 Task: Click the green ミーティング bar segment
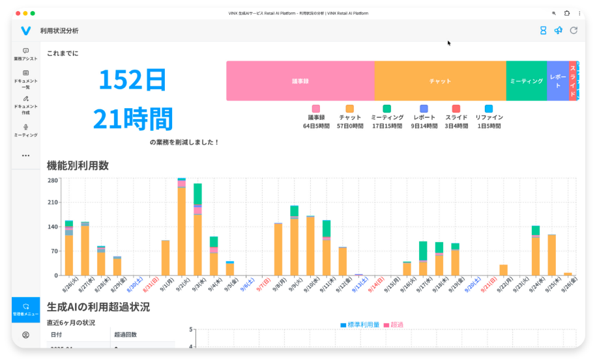(x=526, y=81)
